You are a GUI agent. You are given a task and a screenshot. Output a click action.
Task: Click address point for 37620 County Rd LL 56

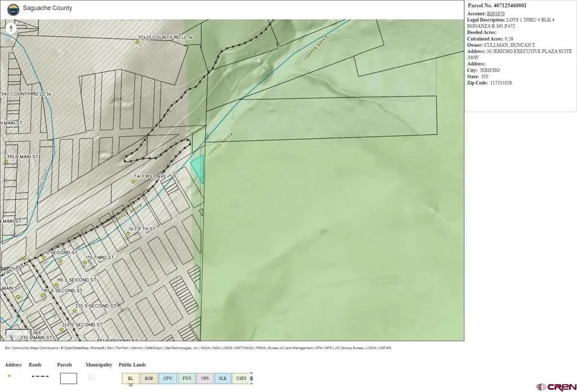click(137, 42)
